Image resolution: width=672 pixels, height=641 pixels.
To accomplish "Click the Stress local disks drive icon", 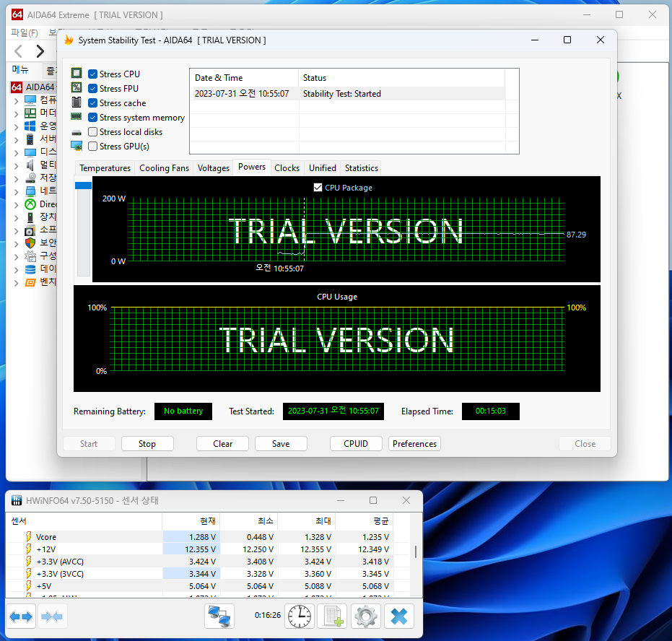I will (77, 132).
